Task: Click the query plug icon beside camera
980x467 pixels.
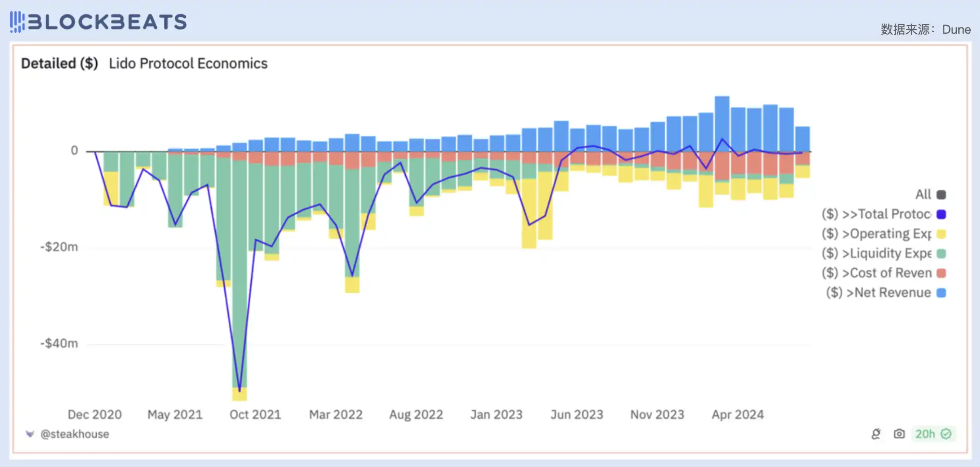Action: (x=876, y=434)
